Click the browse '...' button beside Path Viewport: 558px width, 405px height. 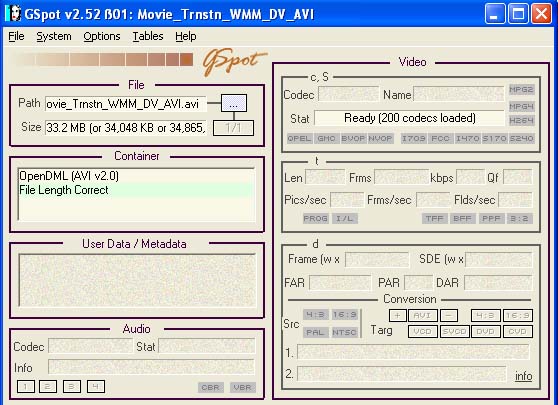tap(234, 103)
